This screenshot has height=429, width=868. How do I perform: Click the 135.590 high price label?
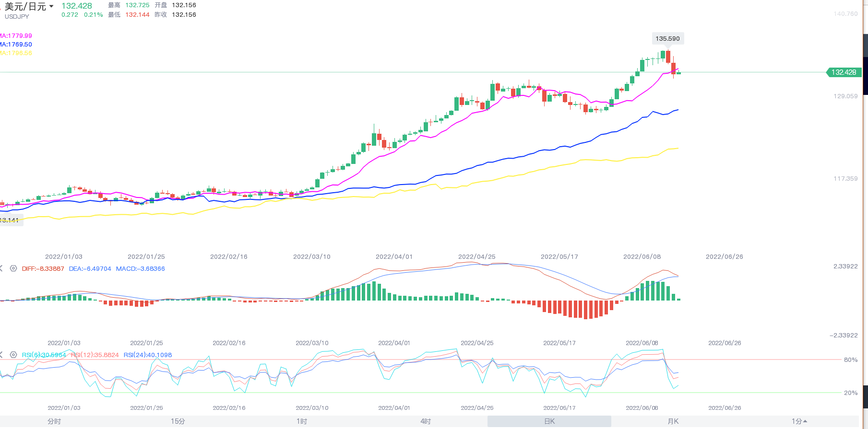tap(667, 39)
